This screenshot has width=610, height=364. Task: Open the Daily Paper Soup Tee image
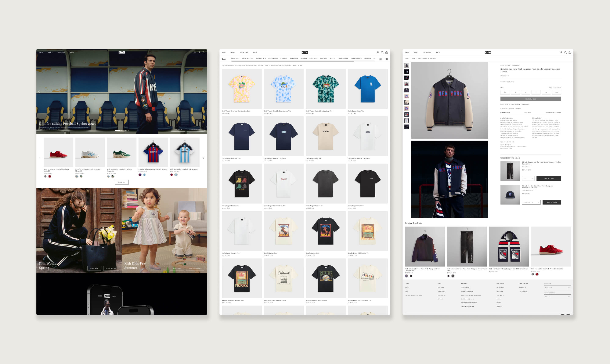point(368,89)
